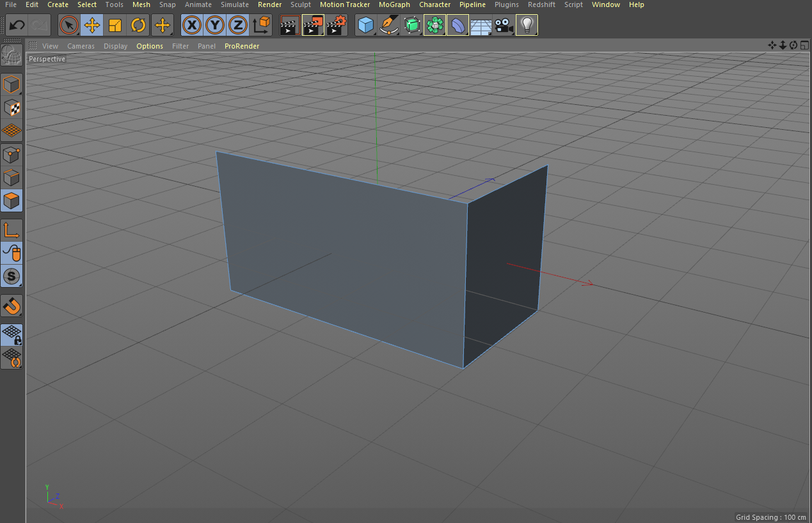Image resolution: width=812 pixels, height=523 pixels.
Task: Click the recent-tool icon next to Rotate
Action: click(x=163, y=26)
